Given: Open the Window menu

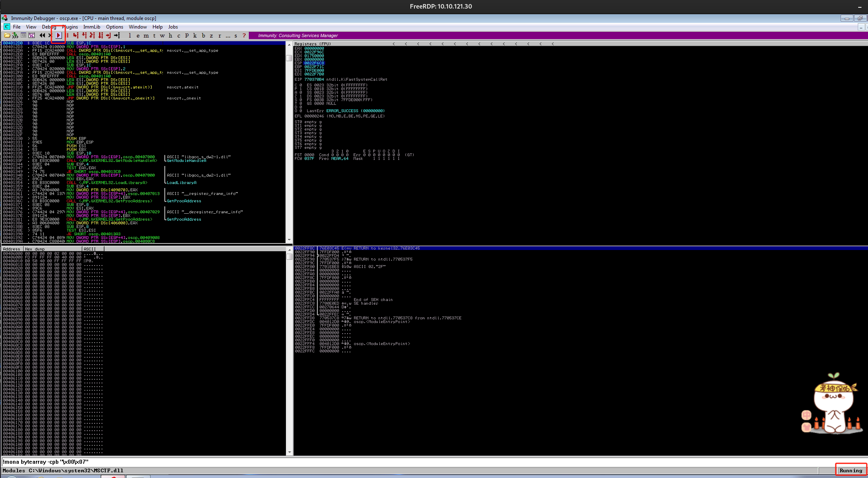Looking at the screenshot, I should coord(138,27).
